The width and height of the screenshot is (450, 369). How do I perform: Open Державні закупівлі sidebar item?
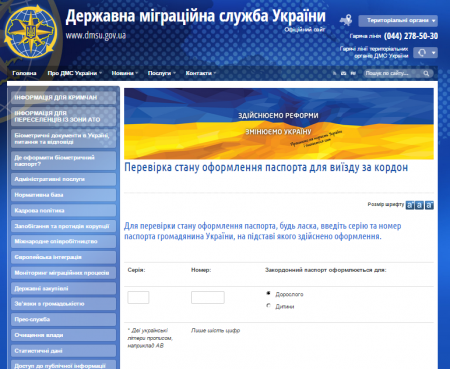coord(63,288)
